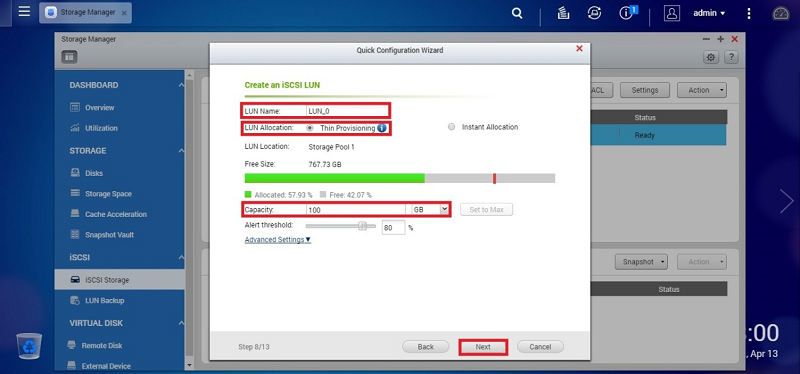Open the lower disabled Action dropdown
800x374 pixels.
pos(702,262)
